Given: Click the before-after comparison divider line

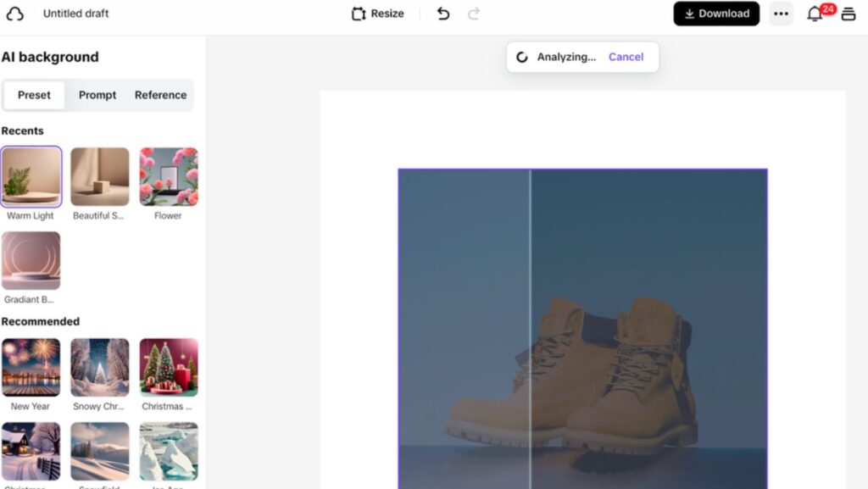Looking at the screenshot, I should (x=531, y=329).
